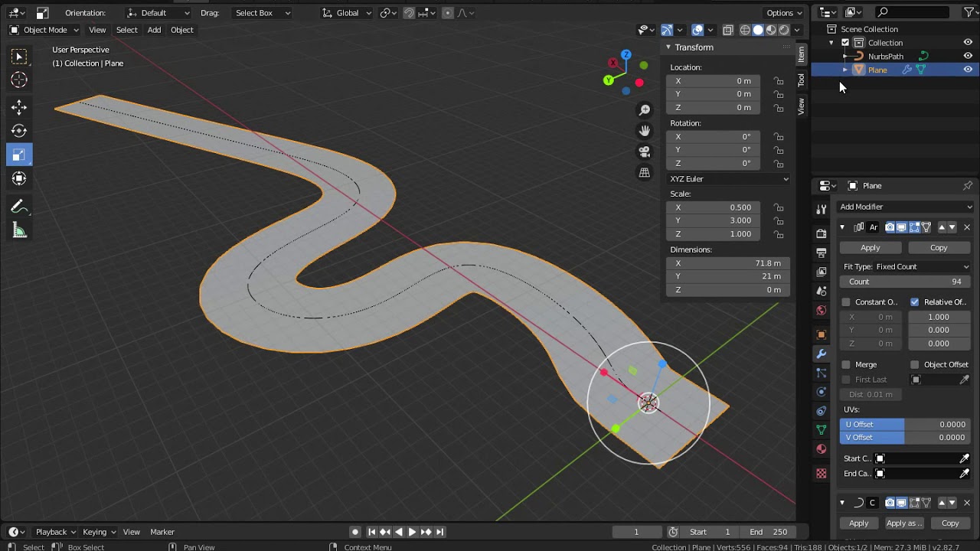The height and width of the screenshot is (551, 980).
Task: Open the World properties tab
Action: tap(822, 310)
